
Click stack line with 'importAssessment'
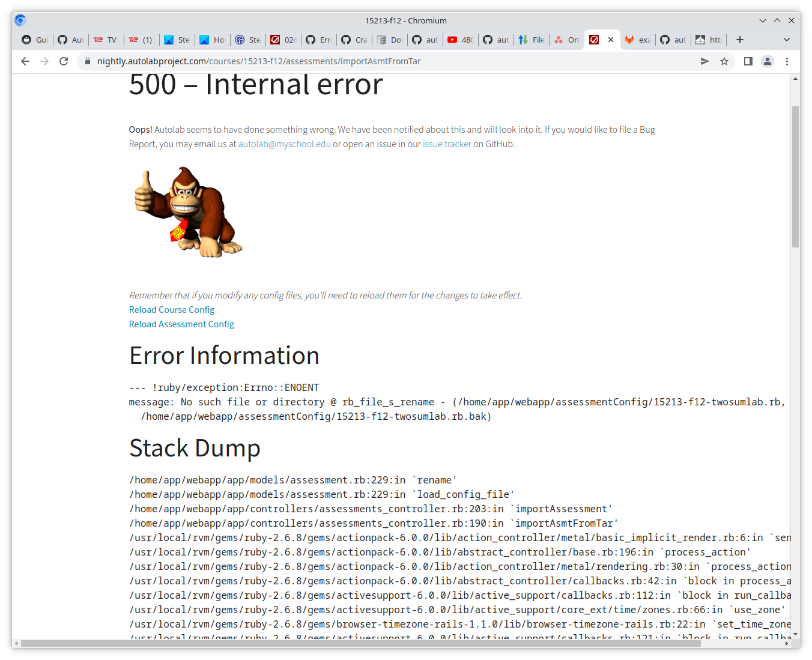pos(371,509)
